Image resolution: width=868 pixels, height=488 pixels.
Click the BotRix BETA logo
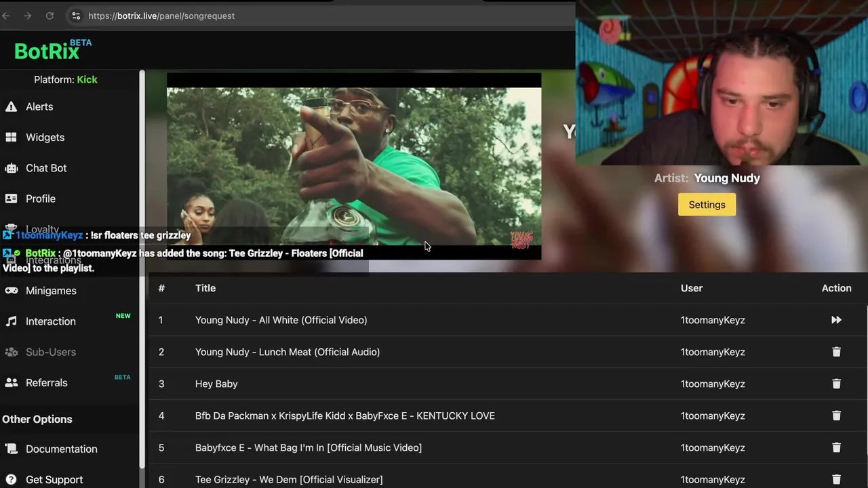53,50
